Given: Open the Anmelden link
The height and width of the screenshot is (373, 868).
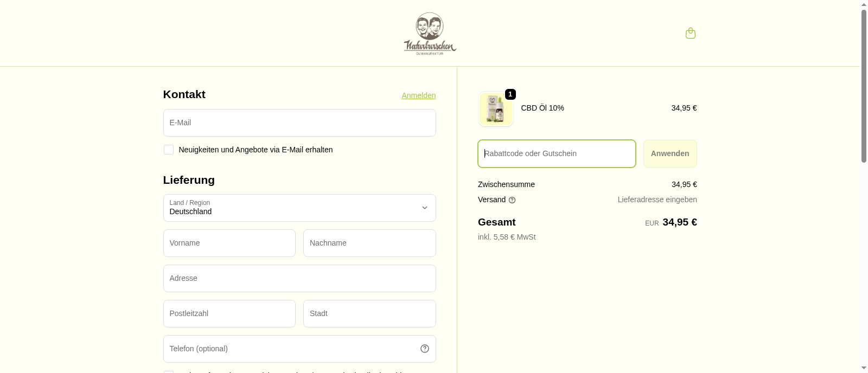Looking at the screenshot, I should click(418, 95).
